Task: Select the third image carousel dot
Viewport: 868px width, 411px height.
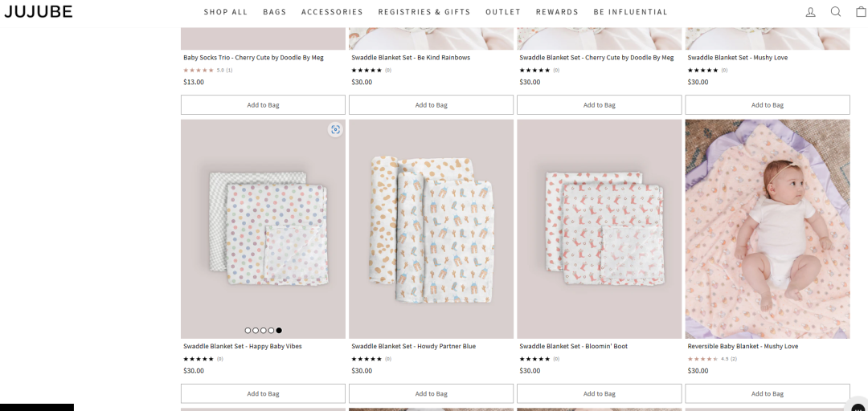Action: pos(264,330)
